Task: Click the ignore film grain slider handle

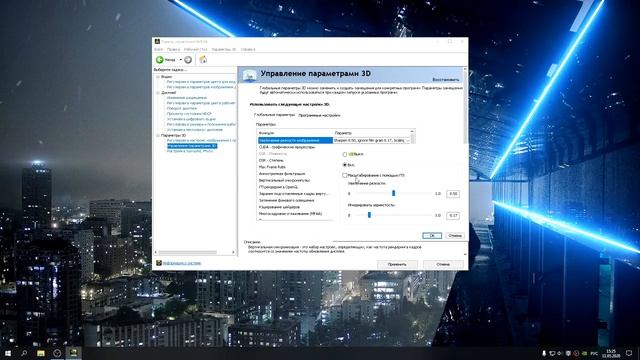Action: pos(369,215)
